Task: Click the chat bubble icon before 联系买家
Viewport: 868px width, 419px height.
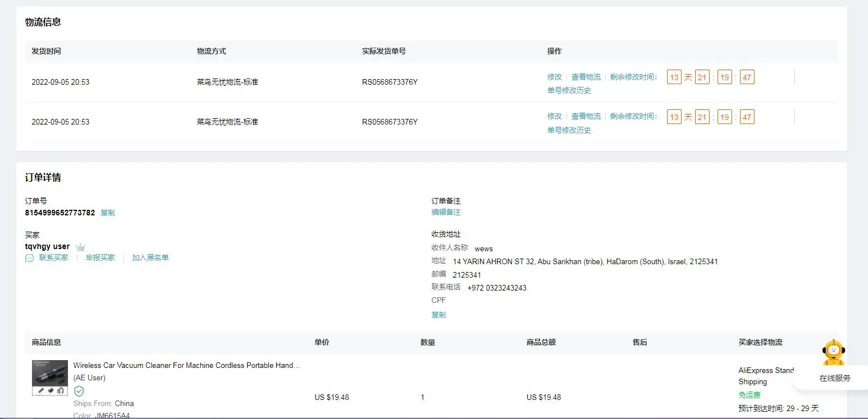Action: click(x=29, y=258)
